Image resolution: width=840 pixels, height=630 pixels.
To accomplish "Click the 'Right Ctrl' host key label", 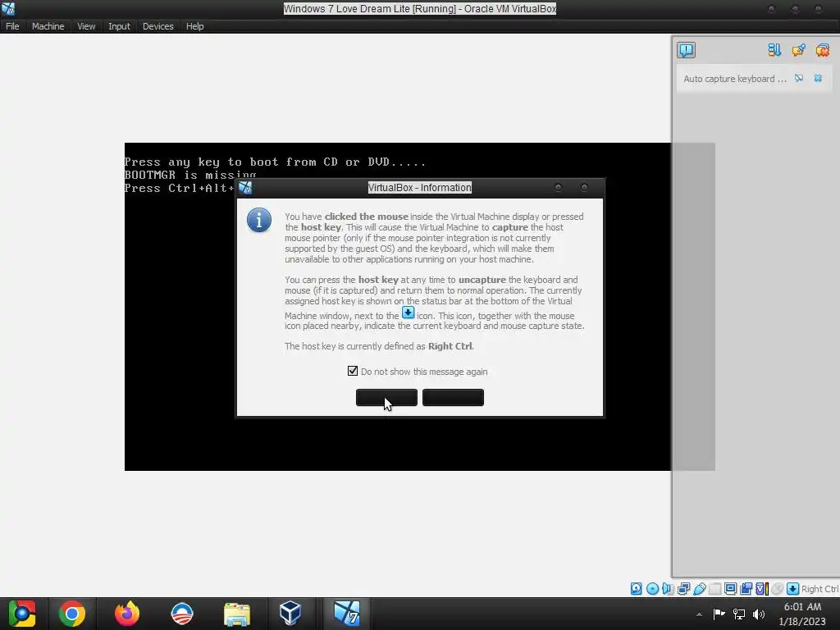I will click(x=819, y=589).
